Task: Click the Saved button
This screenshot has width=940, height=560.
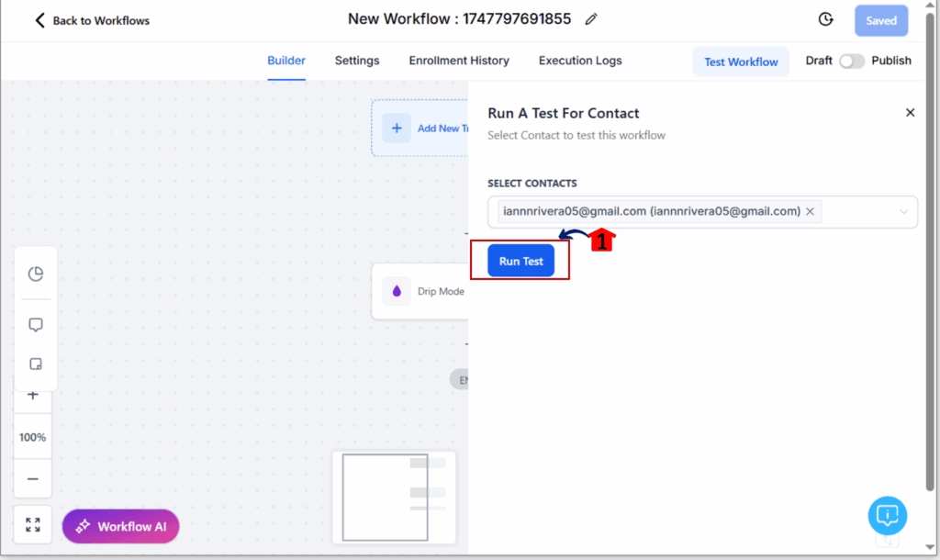Action: click(881, 20)
